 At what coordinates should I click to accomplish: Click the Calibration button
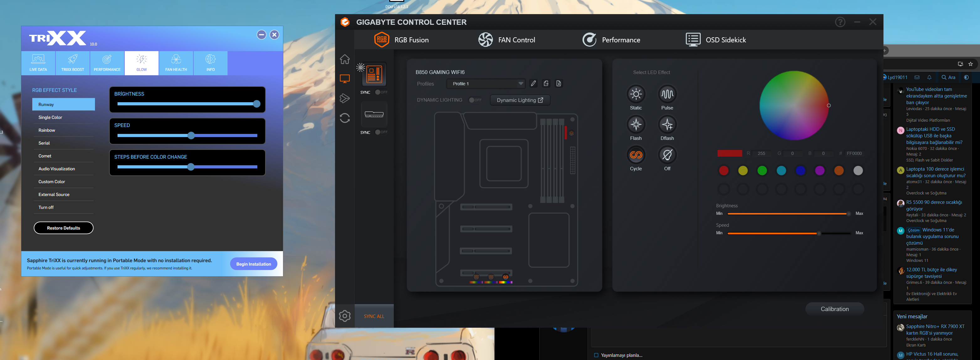[834, 309]
